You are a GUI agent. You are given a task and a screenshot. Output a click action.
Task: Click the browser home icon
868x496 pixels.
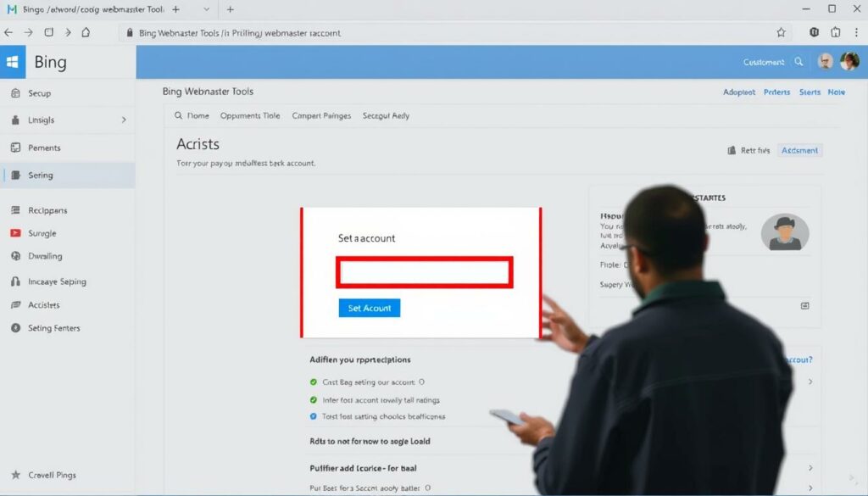(86, 32)
